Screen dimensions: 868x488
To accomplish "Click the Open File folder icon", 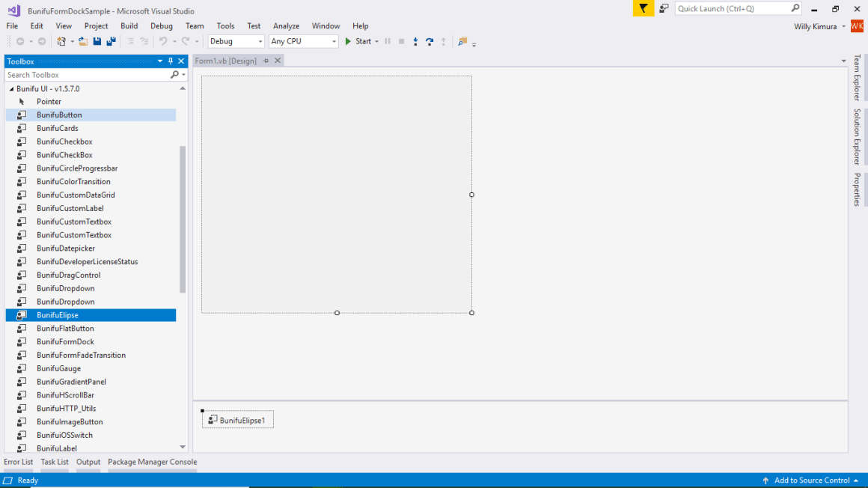I will click(83, 42).
